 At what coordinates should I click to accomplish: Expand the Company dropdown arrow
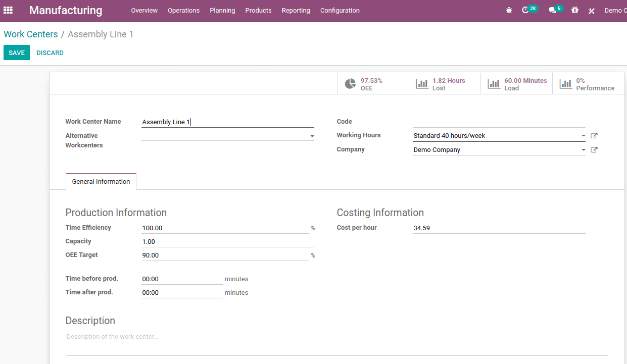pyautogui.click(x=584, y=150)
